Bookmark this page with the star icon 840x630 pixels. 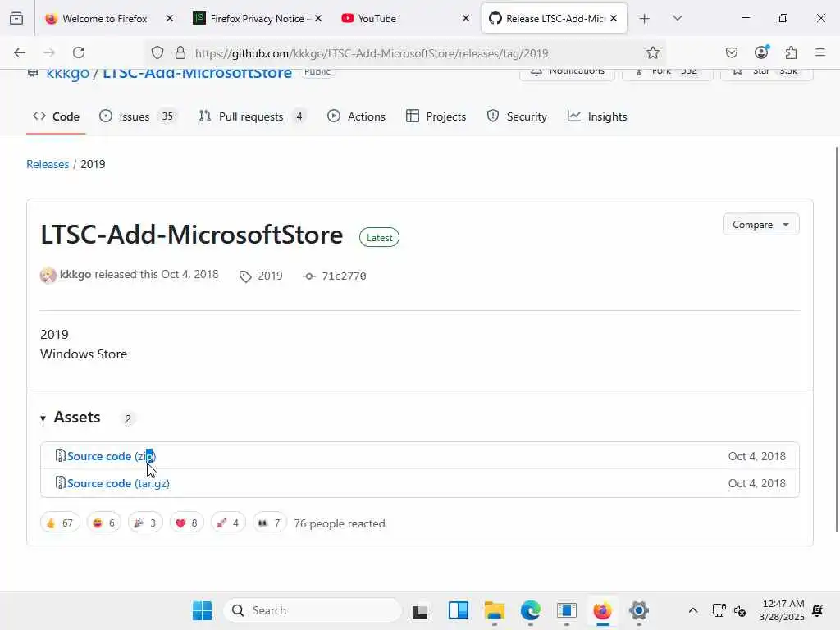tap(652, 52)
